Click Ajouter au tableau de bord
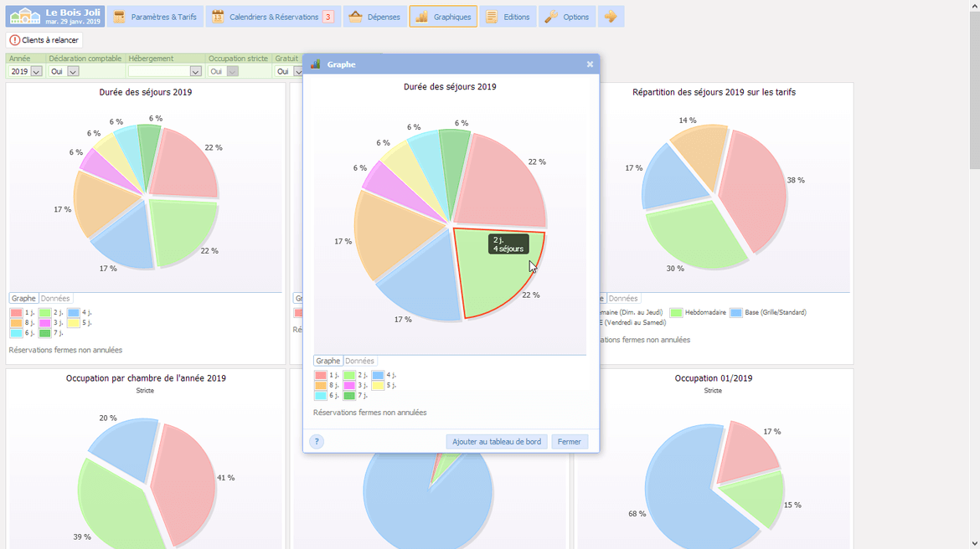The height and width of the screenshot is (549, 980). point(496,442)
